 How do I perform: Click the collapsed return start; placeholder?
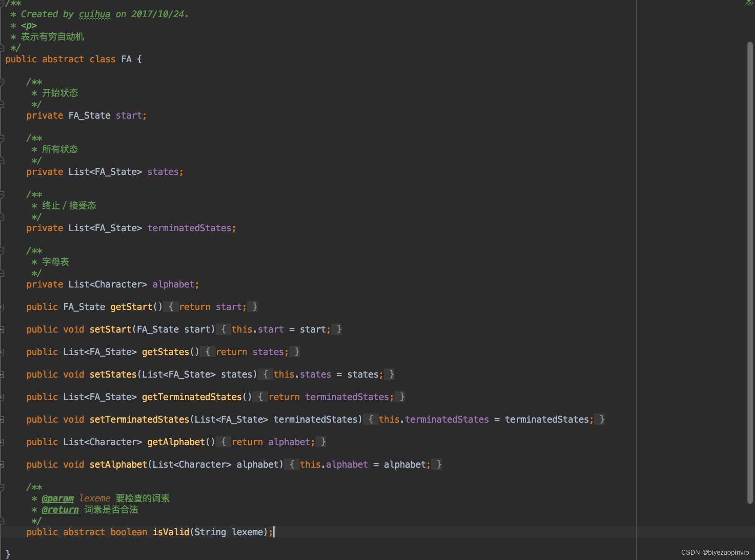(212, 307)
